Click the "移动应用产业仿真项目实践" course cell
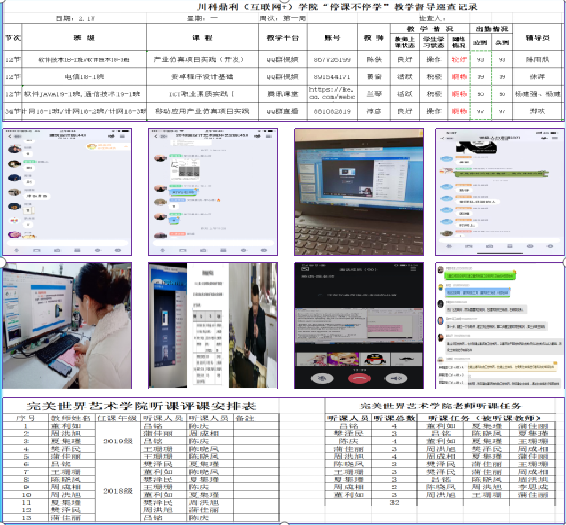The height and width of the screenshot is (525, 566). (202, 111)
